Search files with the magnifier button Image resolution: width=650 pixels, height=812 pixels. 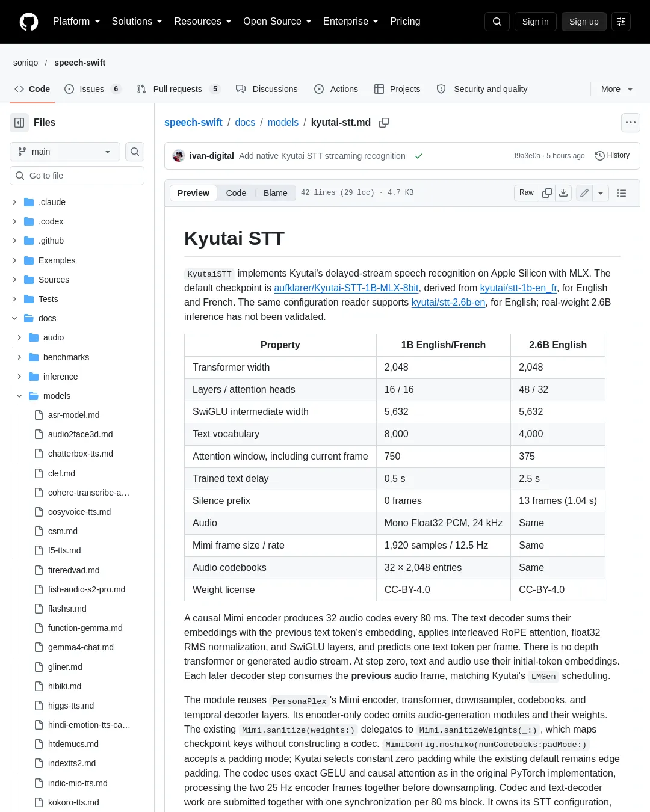click(x=135, y=152)
